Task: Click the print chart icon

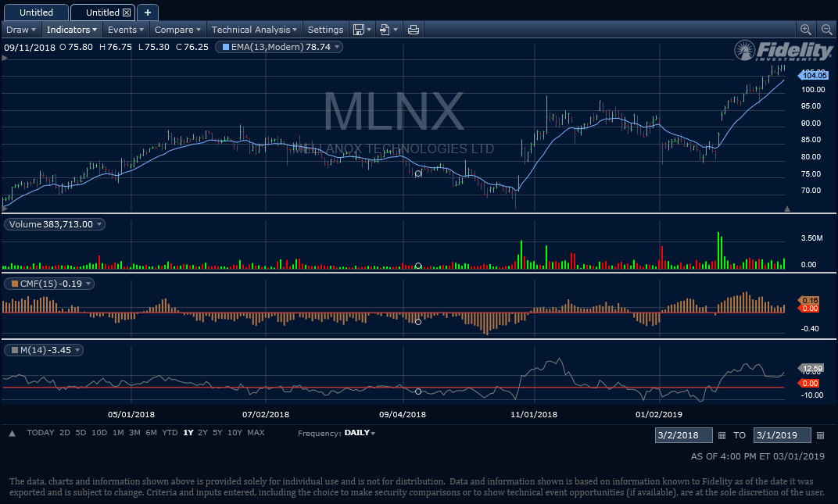Action: 413,30
